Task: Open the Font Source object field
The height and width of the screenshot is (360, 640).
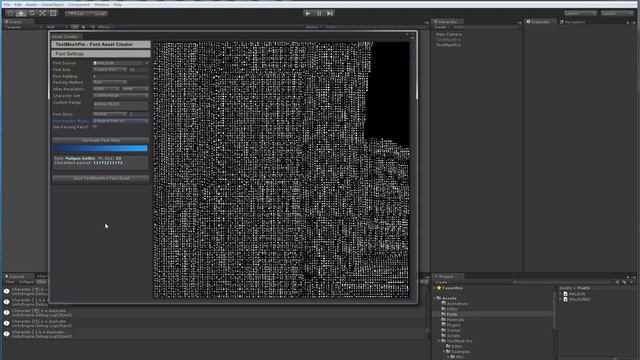Action: click(120, 63)
